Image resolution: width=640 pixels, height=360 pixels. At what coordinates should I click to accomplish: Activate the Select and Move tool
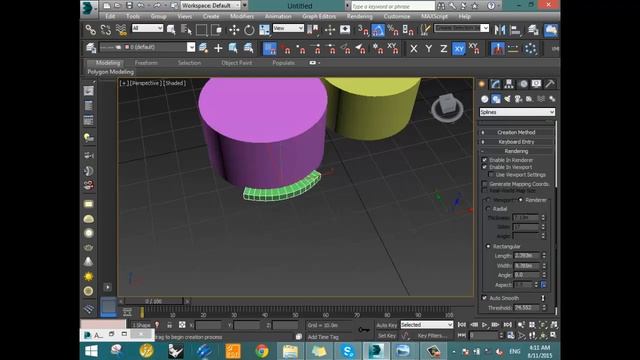(234, 29)
